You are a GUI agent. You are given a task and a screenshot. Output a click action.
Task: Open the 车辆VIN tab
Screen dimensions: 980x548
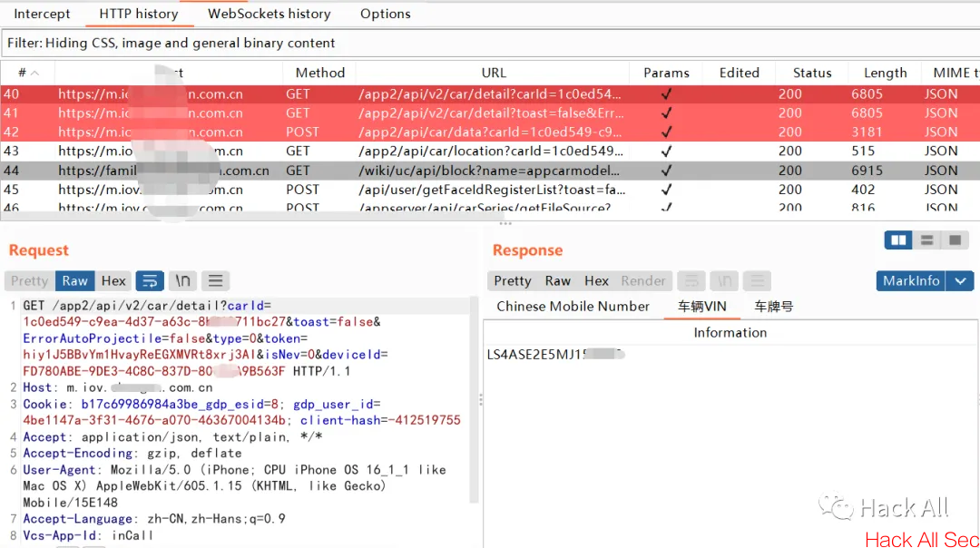701,307
